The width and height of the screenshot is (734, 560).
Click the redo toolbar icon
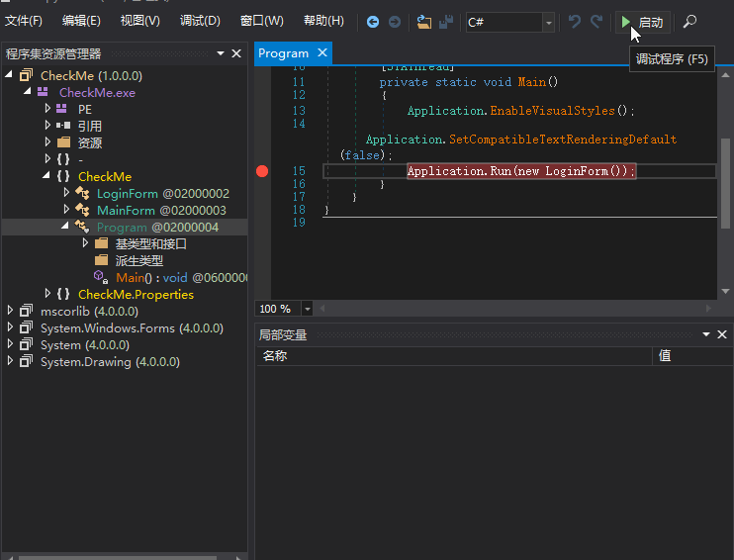point(596,22)
